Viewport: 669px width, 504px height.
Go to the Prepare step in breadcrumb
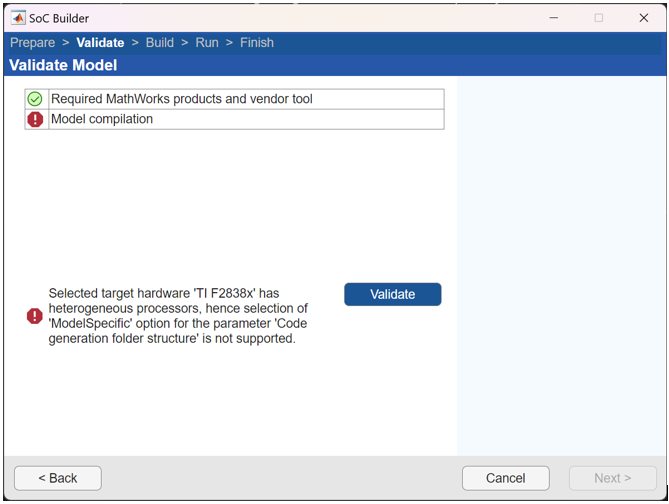[x=32, y=43]
